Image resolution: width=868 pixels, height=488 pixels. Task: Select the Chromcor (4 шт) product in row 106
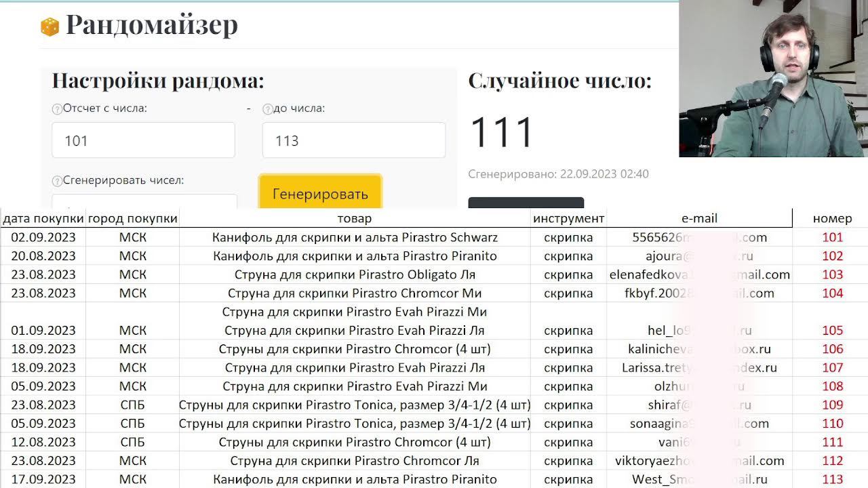click(x=355, y=349)
